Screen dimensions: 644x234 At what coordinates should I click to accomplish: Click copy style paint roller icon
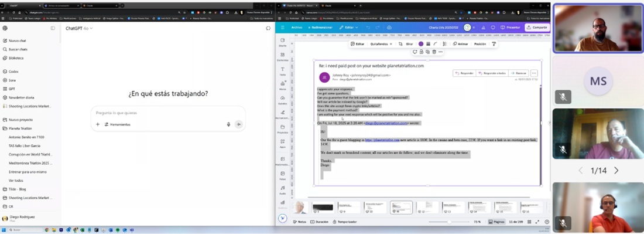click(x=494, y=44)
